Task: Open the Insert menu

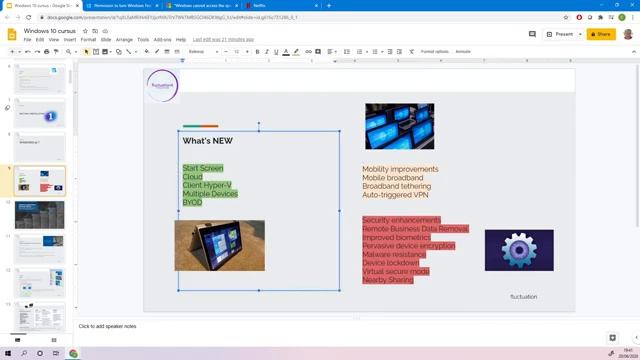Action: [70, 40]
